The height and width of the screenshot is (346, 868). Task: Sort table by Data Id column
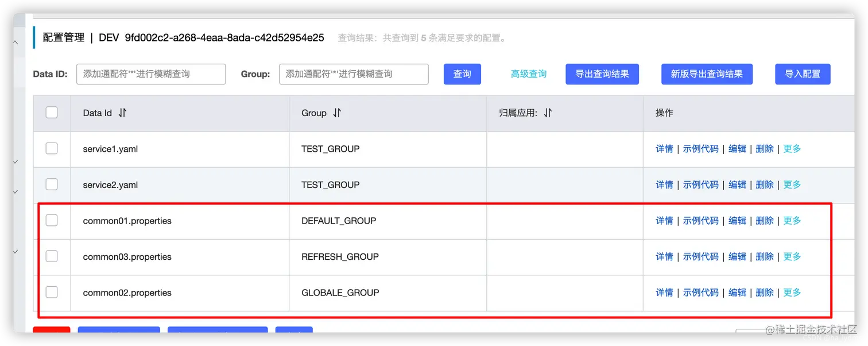(x=122, y=113)
